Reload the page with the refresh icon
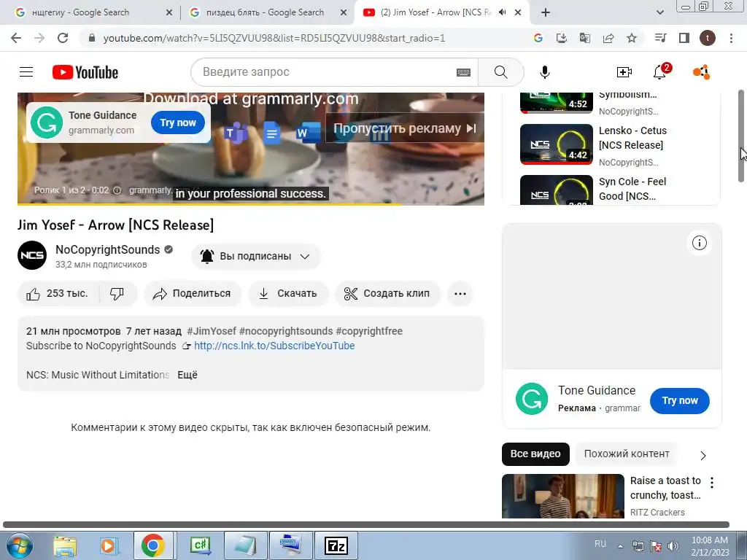The height and width of the screenshot is (560, 747). tap(63, 38)
